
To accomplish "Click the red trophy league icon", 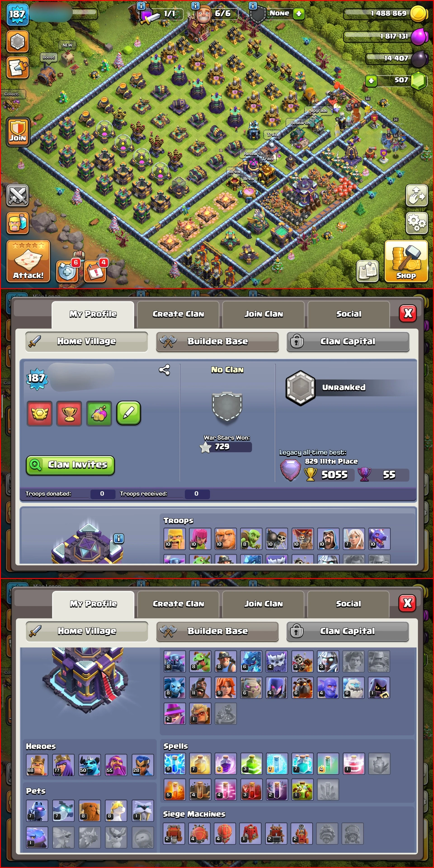I will click(69, 413).
